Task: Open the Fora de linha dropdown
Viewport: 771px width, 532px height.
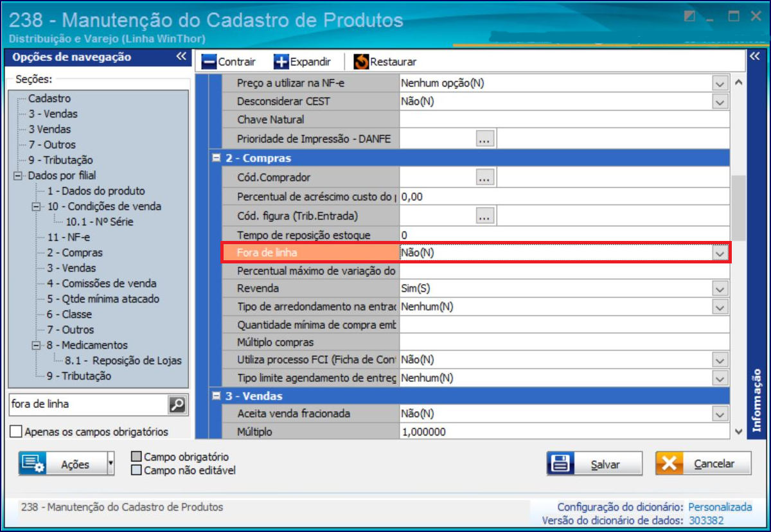Action: (x=720, y=253)
